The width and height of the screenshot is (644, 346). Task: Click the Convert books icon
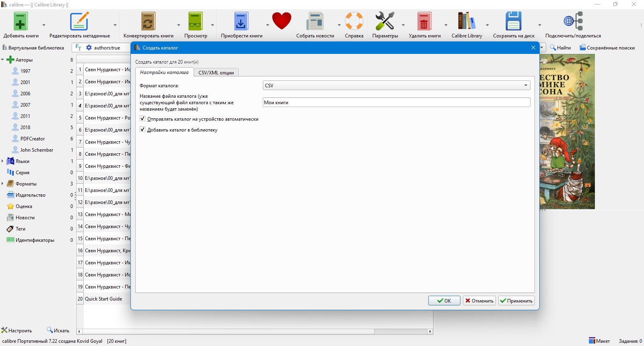(x=148, y=21)
